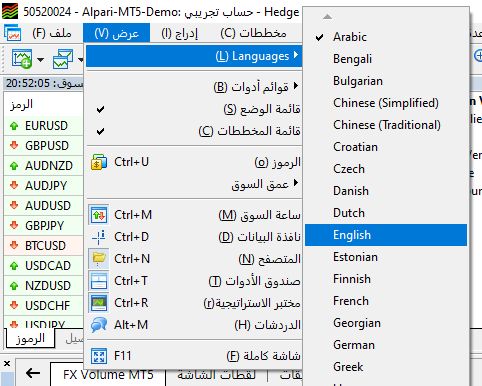Click the red arrow beside AUDUSD
482x386 pixels.
[x=14, y=206]
